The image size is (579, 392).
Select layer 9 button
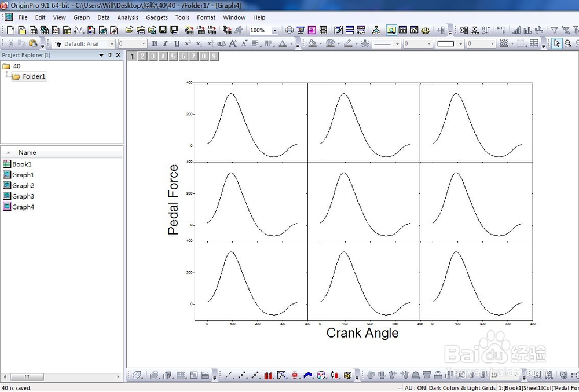coord(214,57)
